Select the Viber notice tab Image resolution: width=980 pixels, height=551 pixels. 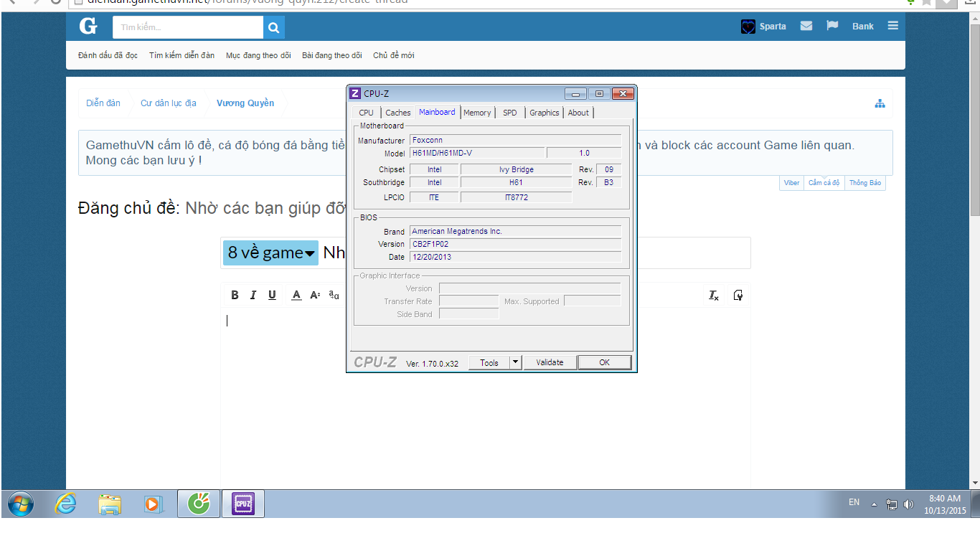[x=791, y=183]
